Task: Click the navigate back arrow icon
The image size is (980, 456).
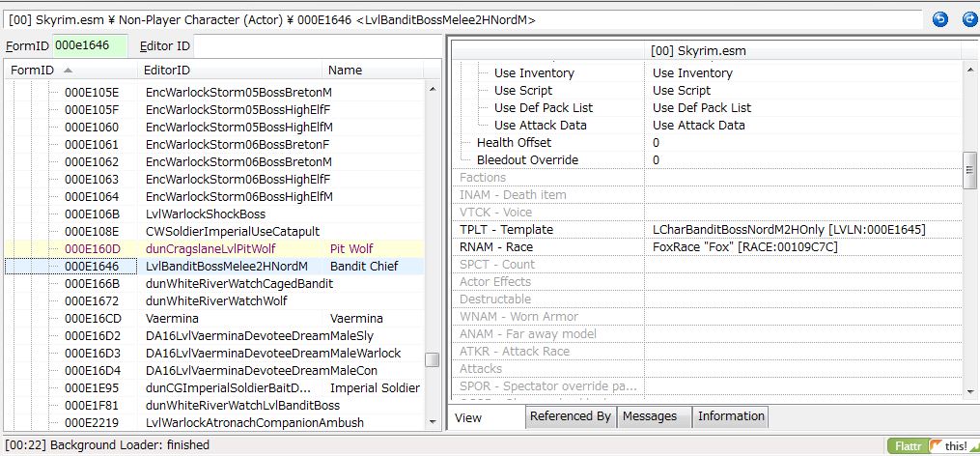Action: [940, 19]
